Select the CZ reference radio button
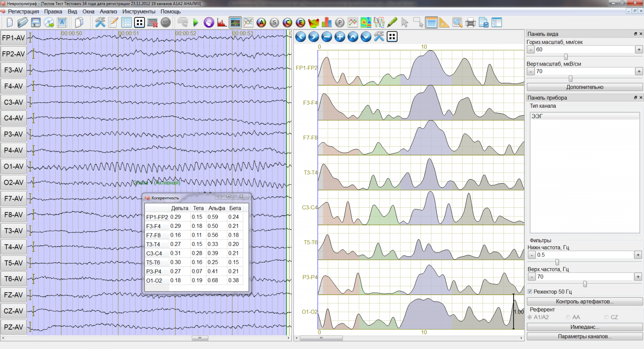Viewport: 644px width, 349px height. point(607,317)
